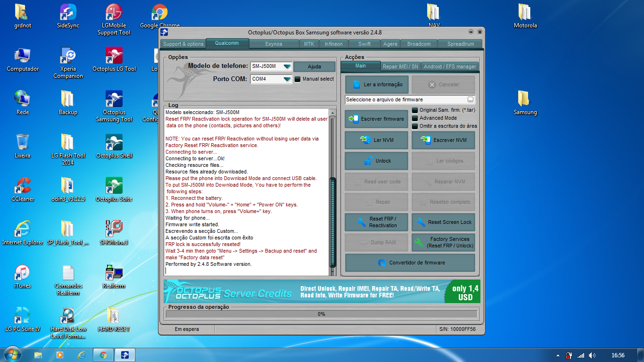644x362 pixels.
Task: Open the Octoplus Shell desktop icon
Action: click(114, 146)
